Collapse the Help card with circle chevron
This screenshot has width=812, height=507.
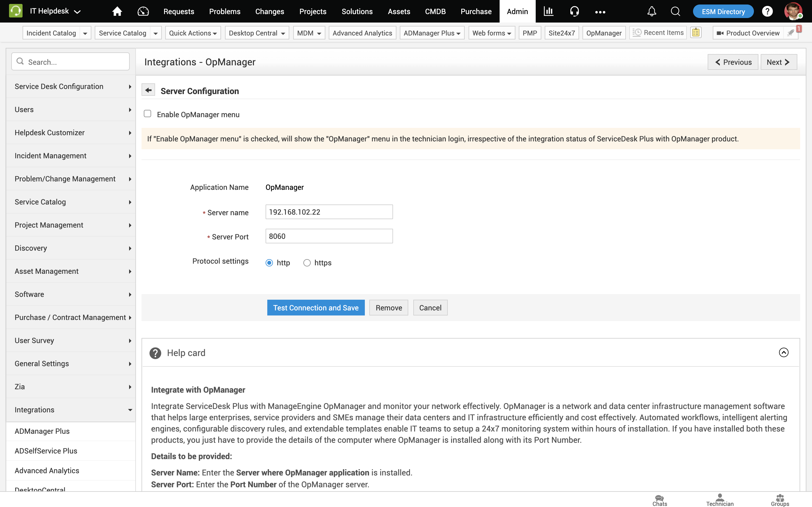coord(783,352)
